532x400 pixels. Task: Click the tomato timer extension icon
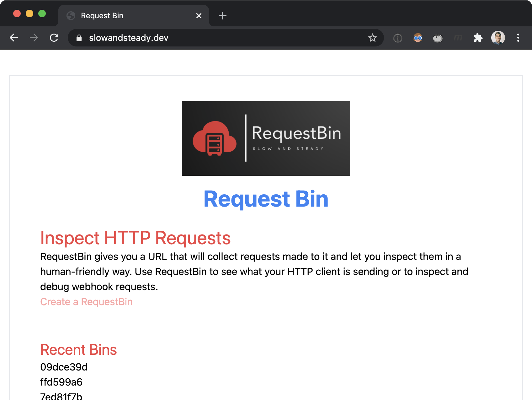tap(438, 38)
